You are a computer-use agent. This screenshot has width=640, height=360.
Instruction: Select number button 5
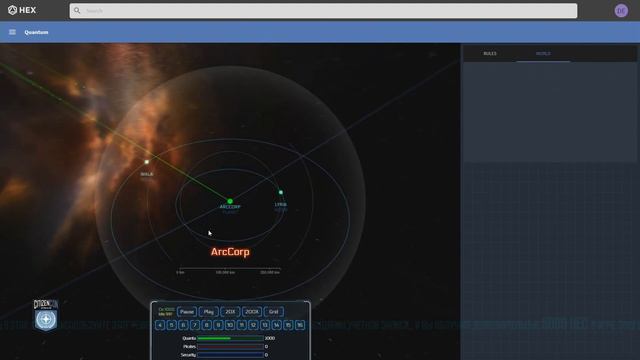click(171, 325)
